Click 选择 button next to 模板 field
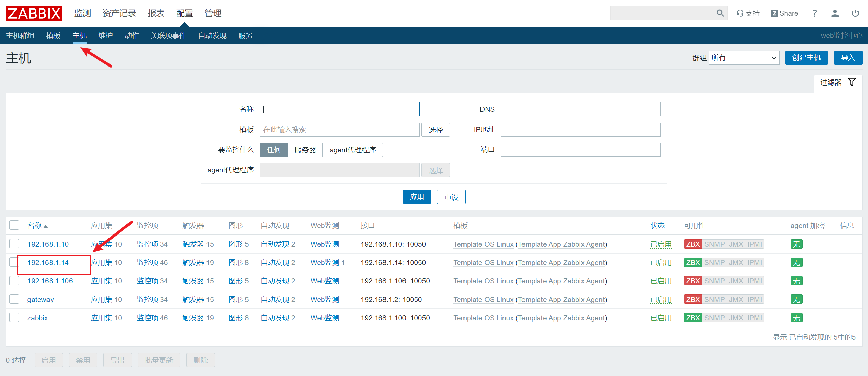Screen dimensions: 868x376 435,130
